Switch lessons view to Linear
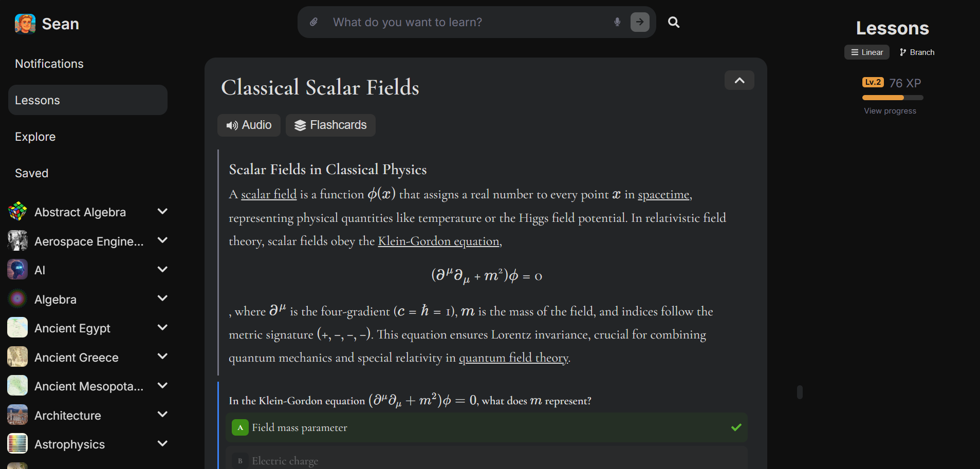This screenshot has width=980, height=469. 867,52
